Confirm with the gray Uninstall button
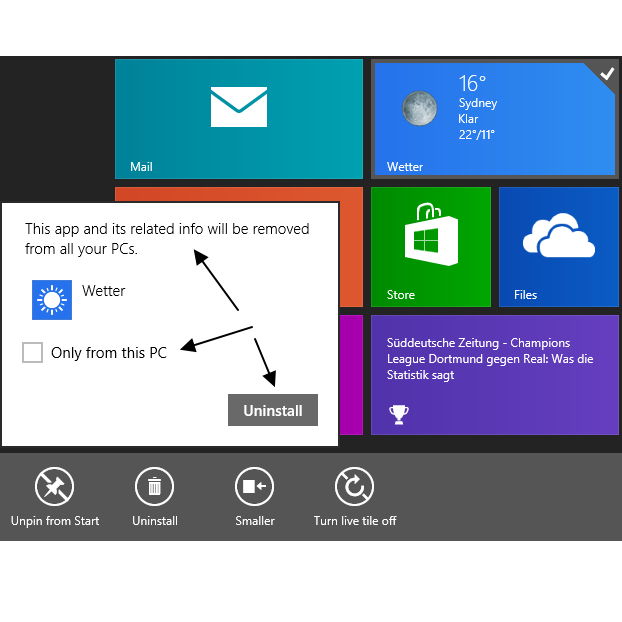The width and height of the screenshot is (622, 622). (x=273, y=410)
